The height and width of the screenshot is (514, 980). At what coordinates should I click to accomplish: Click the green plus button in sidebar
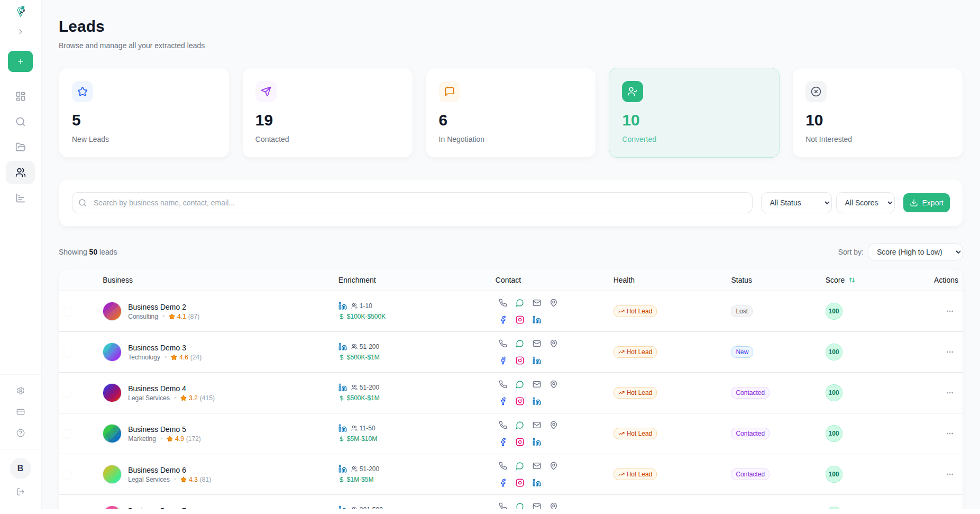(x=20, y=61)
